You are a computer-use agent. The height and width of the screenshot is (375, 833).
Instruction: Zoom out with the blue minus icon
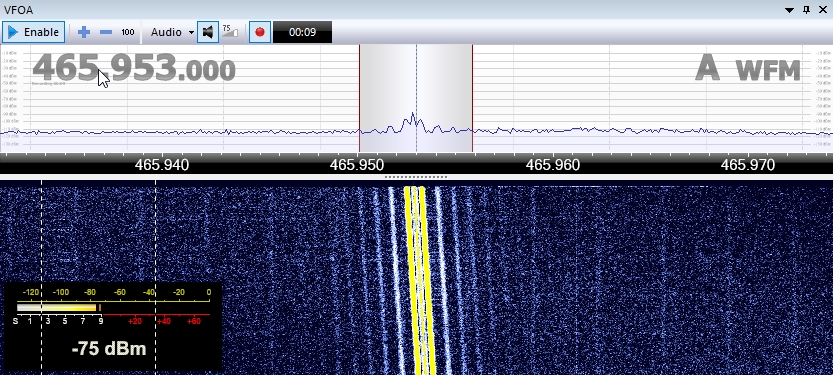click(x=106, y=32)
